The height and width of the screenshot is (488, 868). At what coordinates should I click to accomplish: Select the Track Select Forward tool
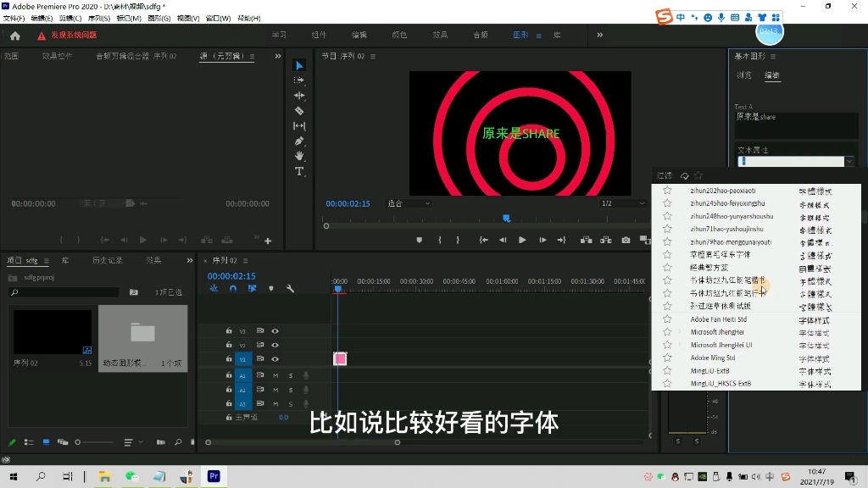[x=298, y=79]
